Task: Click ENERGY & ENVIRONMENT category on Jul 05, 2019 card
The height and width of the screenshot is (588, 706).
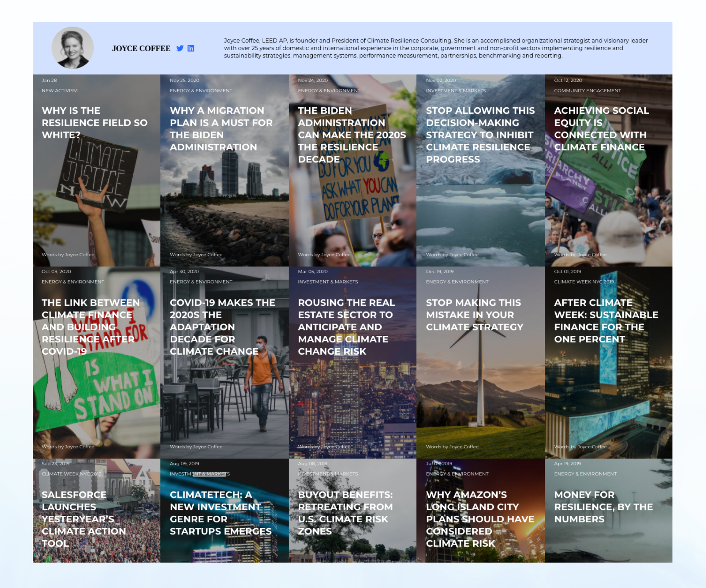Action: pos(457,474)
